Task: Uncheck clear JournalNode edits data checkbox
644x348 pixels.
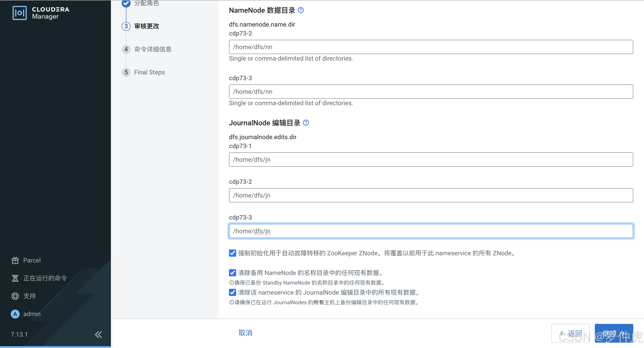Action: (233, 292)
